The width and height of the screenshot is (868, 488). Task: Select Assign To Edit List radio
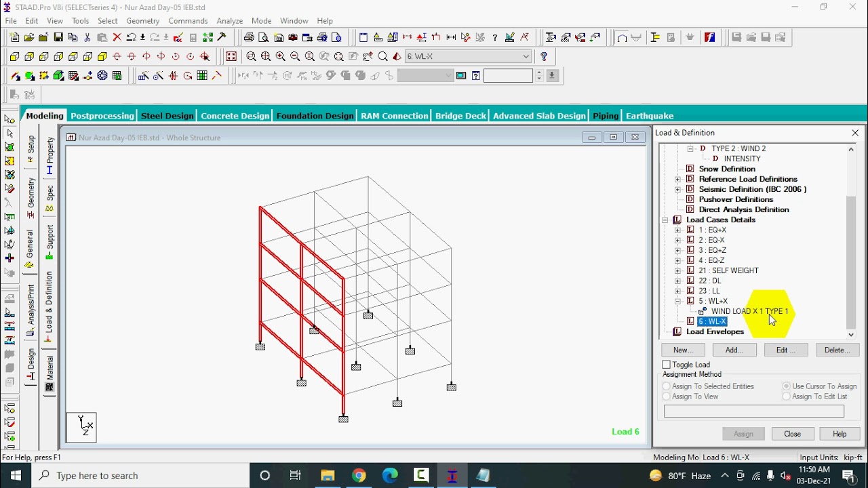coord(787,396)
